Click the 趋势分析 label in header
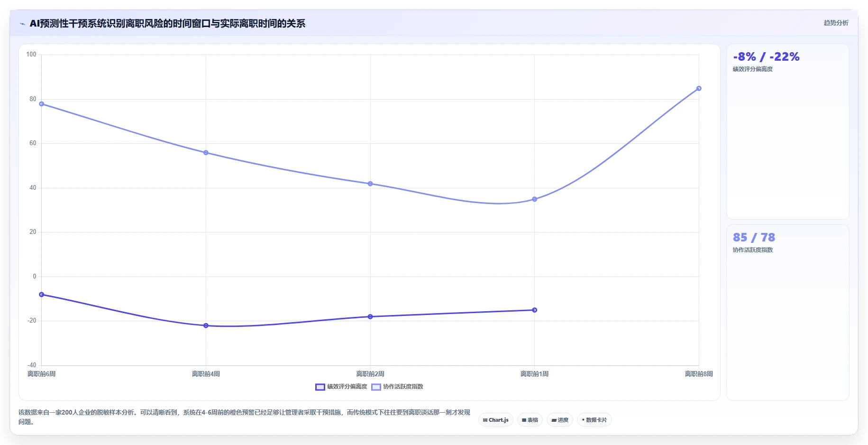Screen dimensions: 868x445 tap(836, 23)
